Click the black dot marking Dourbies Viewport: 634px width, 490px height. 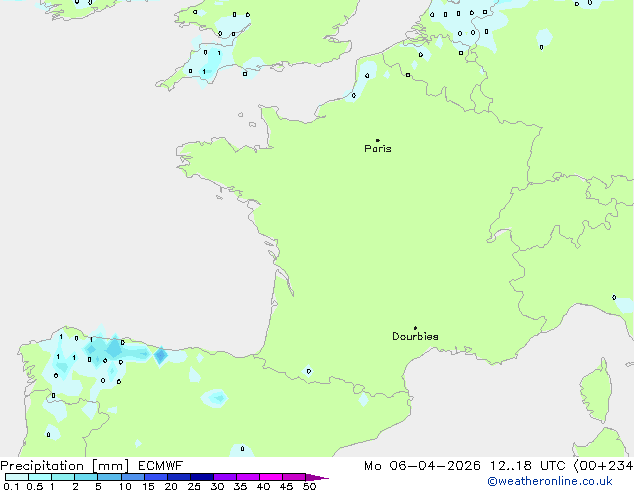pos(415,328)
